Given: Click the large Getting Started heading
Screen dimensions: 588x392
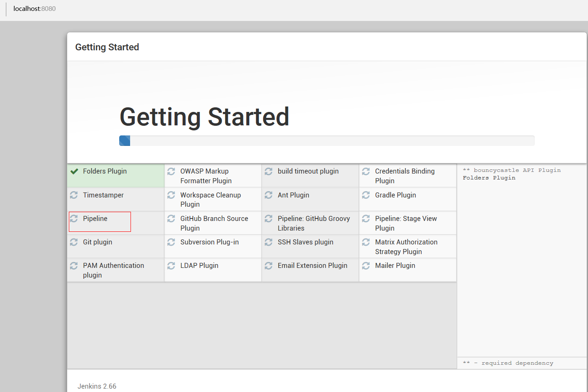Looking at the screenshot, I should point(204,117).
